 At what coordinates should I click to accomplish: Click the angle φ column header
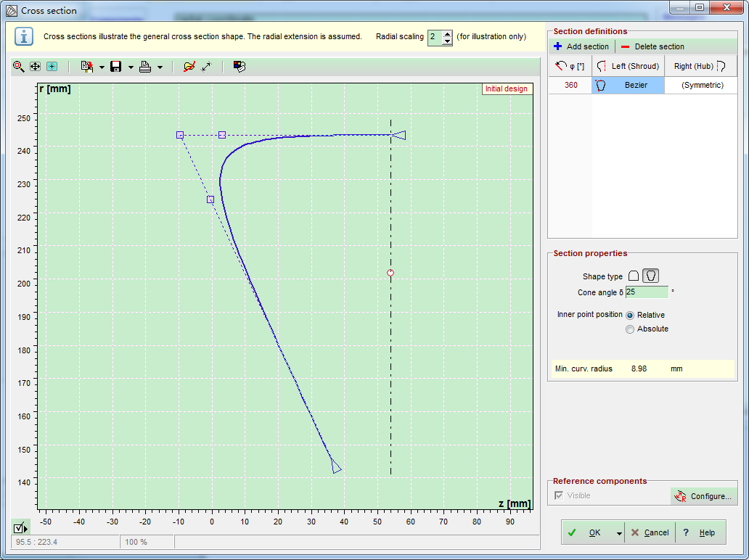(570, 66)
